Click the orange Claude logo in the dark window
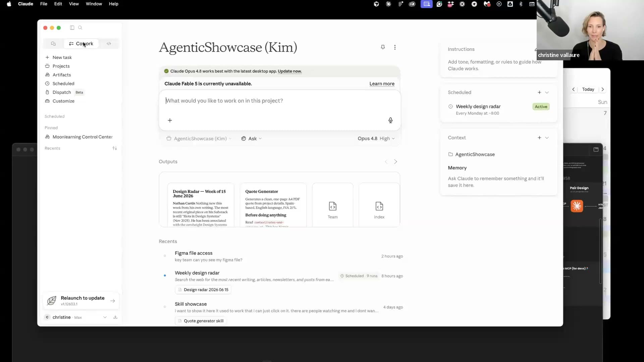 pos(577,206)
